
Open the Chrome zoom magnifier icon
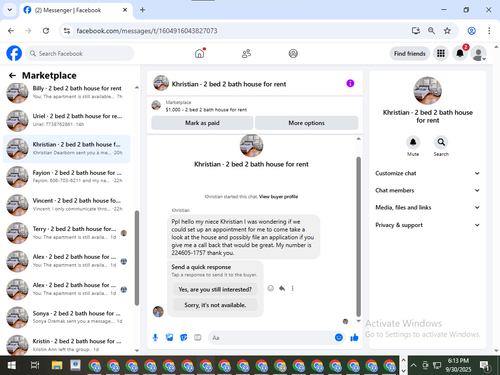point(431,31)
